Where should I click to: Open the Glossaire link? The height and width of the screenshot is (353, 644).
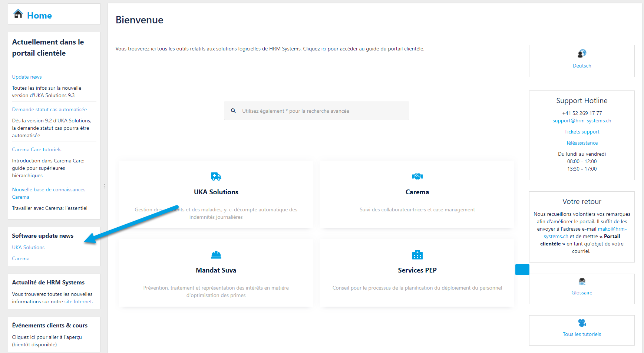[x=582, y=293]
